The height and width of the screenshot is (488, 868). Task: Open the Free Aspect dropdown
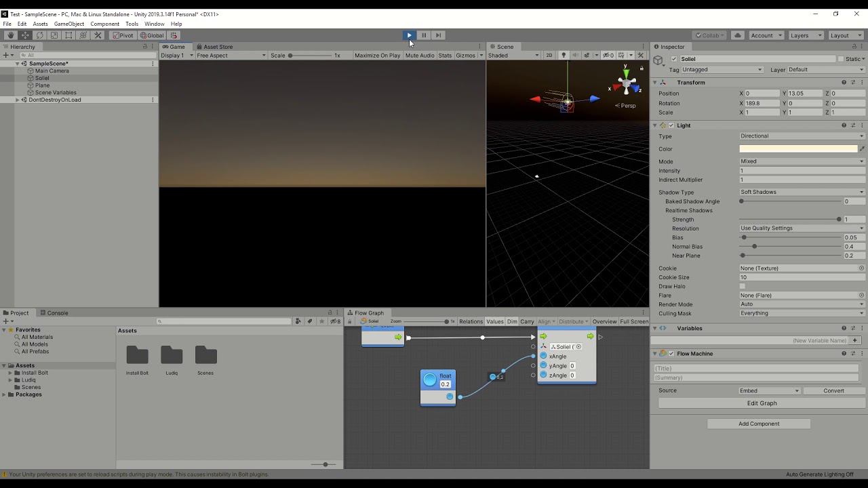[x=231, y=56]
